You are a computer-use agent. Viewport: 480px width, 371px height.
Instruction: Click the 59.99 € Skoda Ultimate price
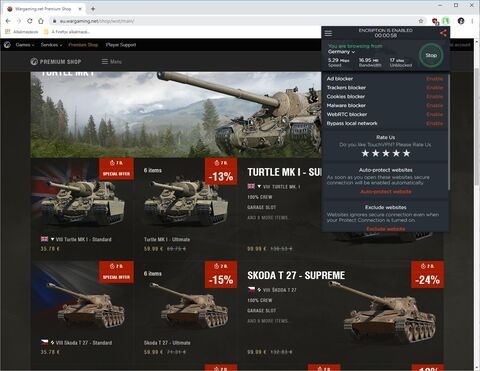click(154, 352)
